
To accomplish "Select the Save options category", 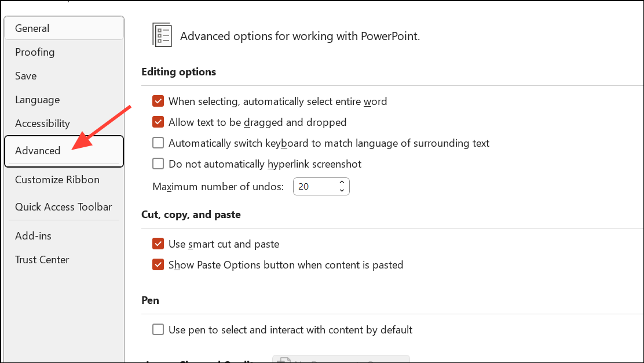I will pyautogui.click(x=26, y=76).
